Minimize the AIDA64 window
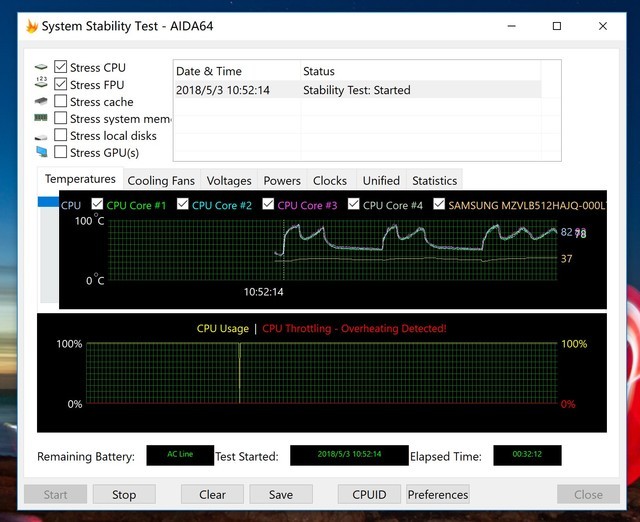Image resolution: width=640 pixels, height=522 pixels. 511,26
